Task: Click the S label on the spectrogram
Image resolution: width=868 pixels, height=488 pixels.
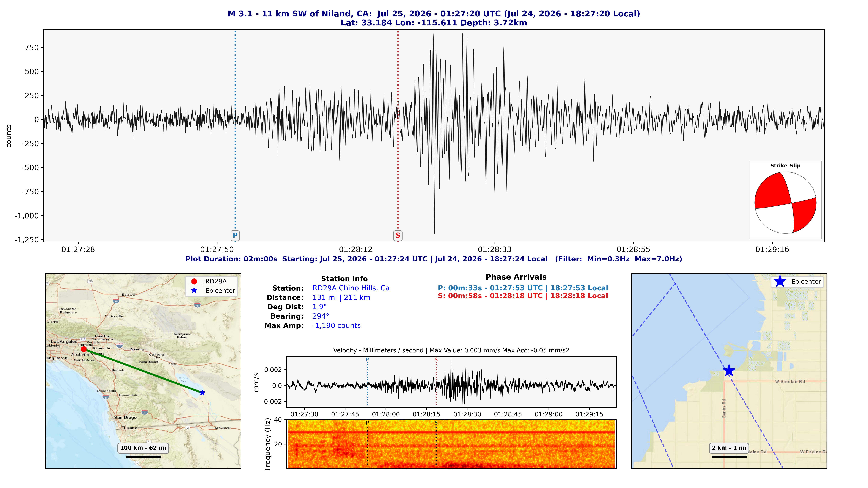Action: coord(436,423)
